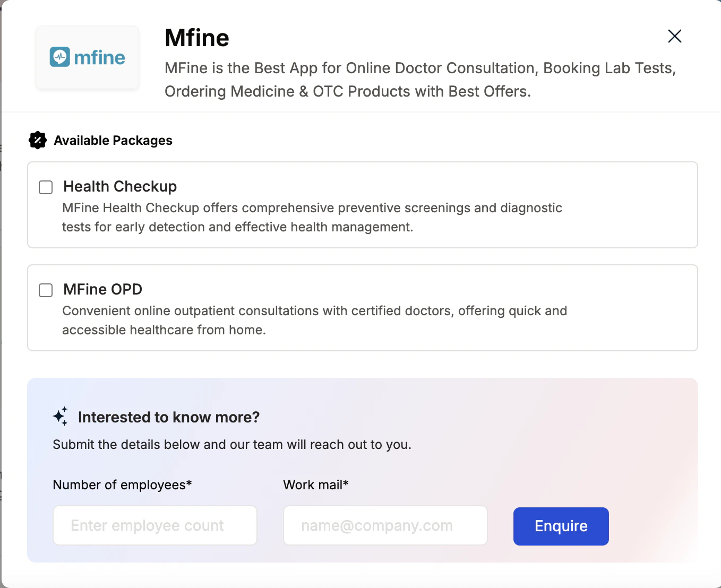Image resolution: width=721 pixels, height=588 pixels.
Task: Click the Interested to know more heading
Action: pos(169,417)
